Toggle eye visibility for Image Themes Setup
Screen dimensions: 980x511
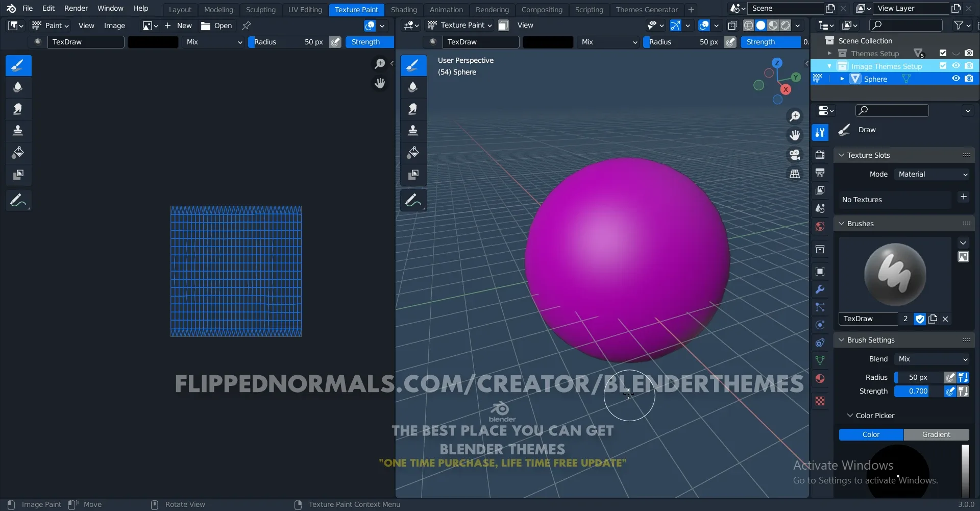coord(956,66)
